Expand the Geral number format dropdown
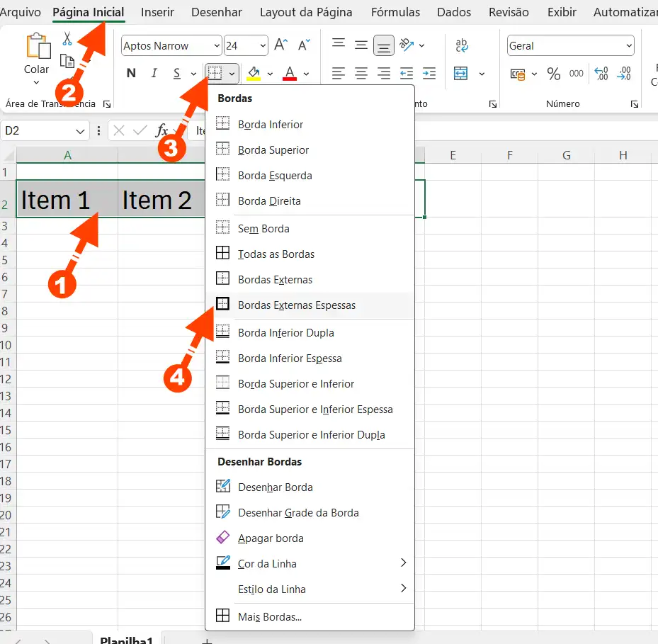The image size is (658, 644). [570, 46]
